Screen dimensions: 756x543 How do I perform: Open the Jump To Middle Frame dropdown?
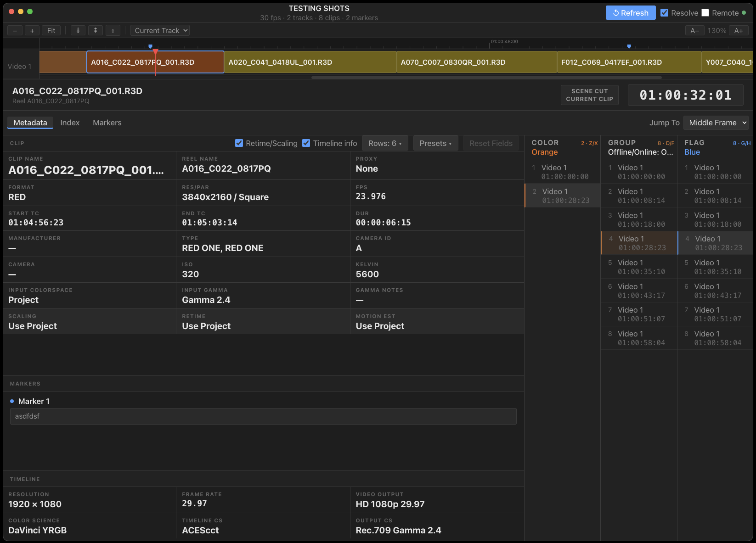[x=716, y=123]
